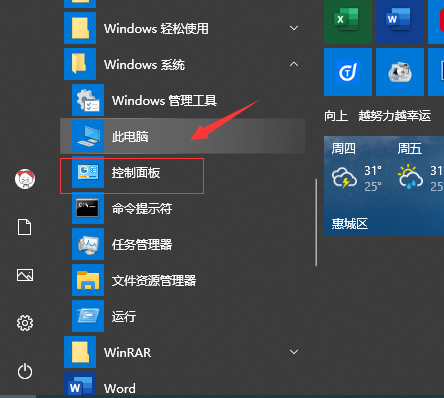
Task: Click the Power button icon
Action: click(25, 371)
